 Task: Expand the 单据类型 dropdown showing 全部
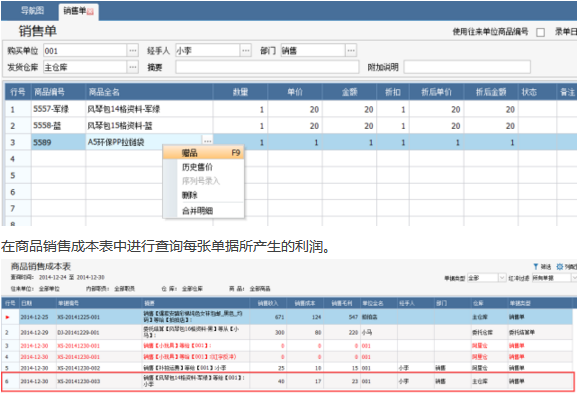pyautogui.click(x=502, y=278)
